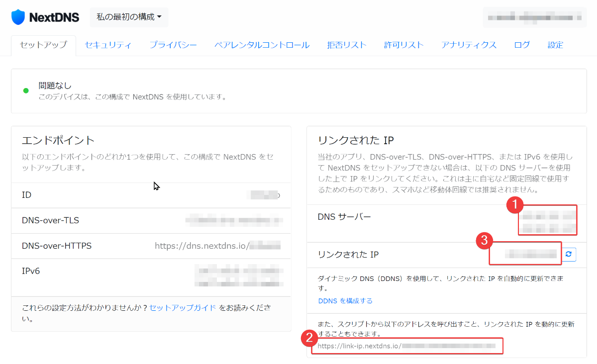Click the NextDNS shield logo
This screenshot has height=364, width=597.
pos(18,17)
